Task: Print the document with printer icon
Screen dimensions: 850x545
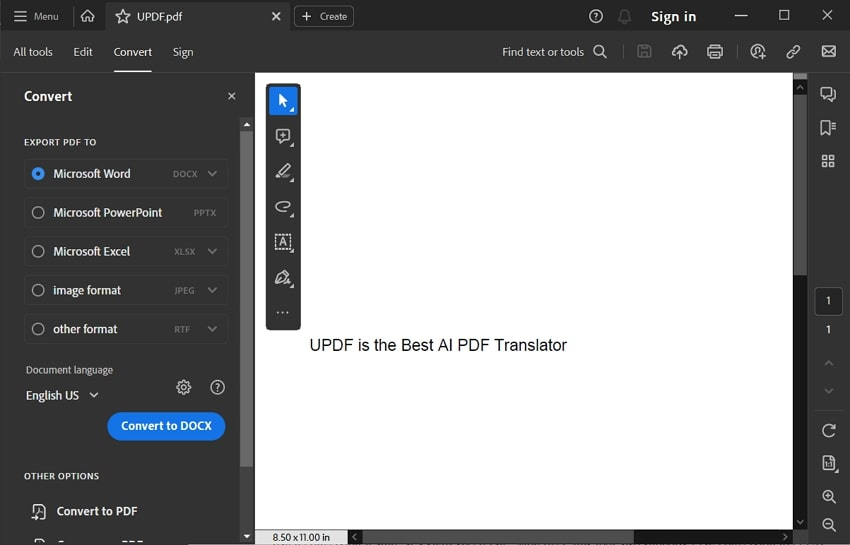Action: pyautogui.click(x=715, y=52)
